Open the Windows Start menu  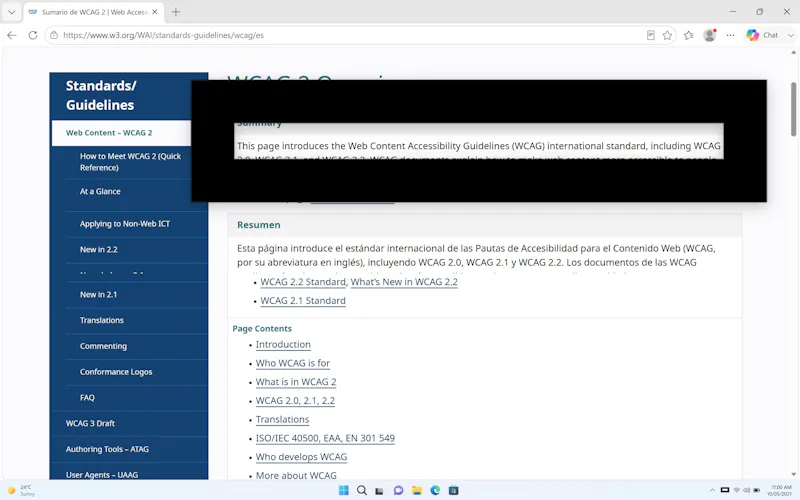pyautogui.click(x=343, y=490)
